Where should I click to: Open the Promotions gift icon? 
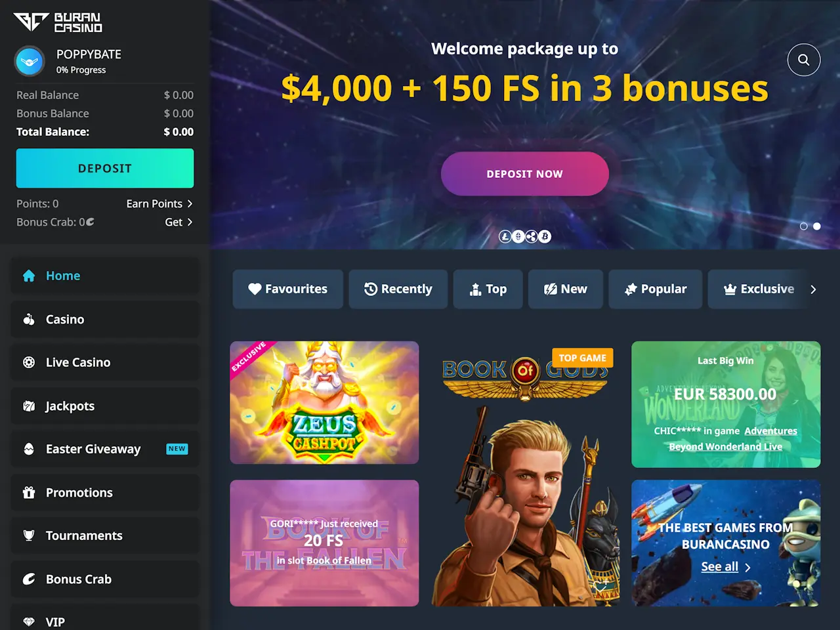click(29, 492)
